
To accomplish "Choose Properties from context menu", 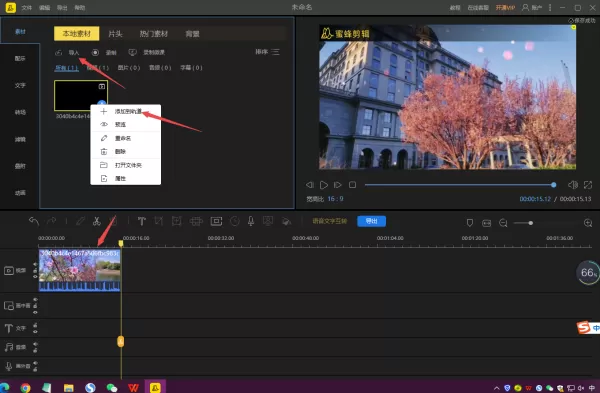I will [126, 178].
